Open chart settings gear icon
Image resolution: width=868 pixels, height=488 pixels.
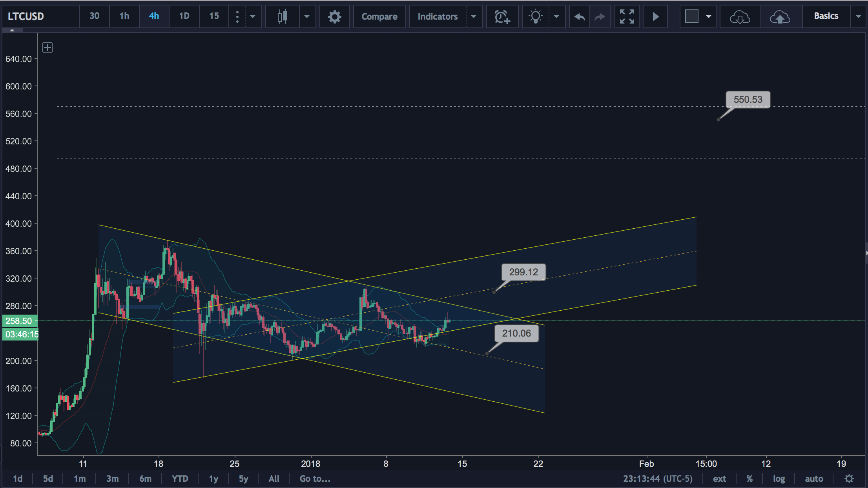334,16
